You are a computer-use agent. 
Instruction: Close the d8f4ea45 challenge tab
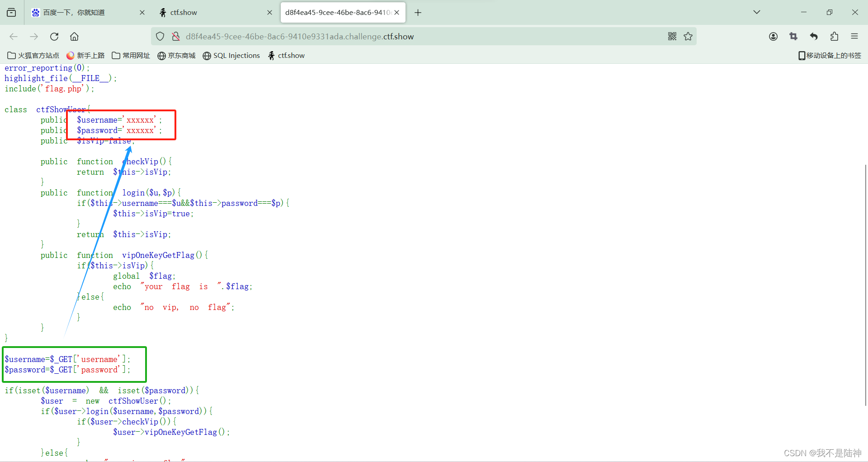click(396, 12)
